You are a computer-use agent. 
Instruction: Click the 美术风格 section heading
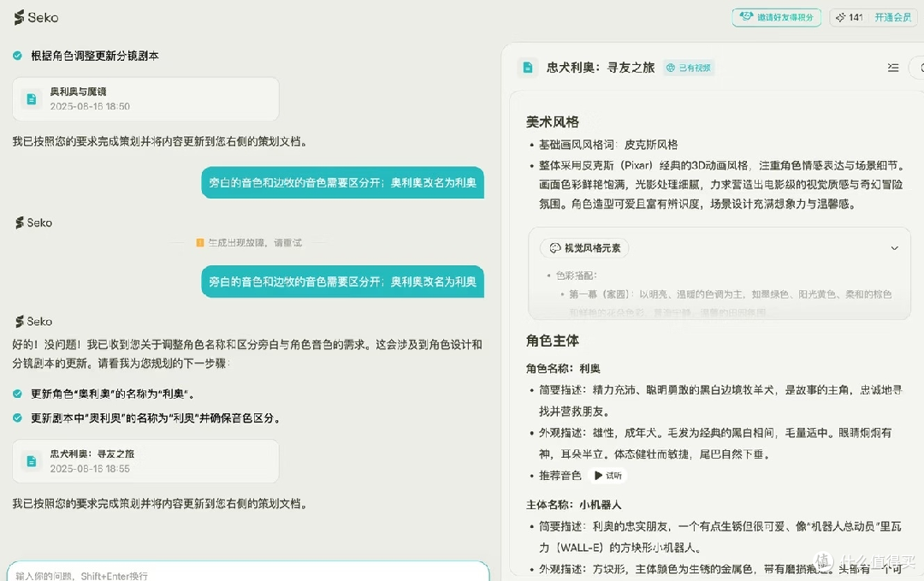coord(552,122)
